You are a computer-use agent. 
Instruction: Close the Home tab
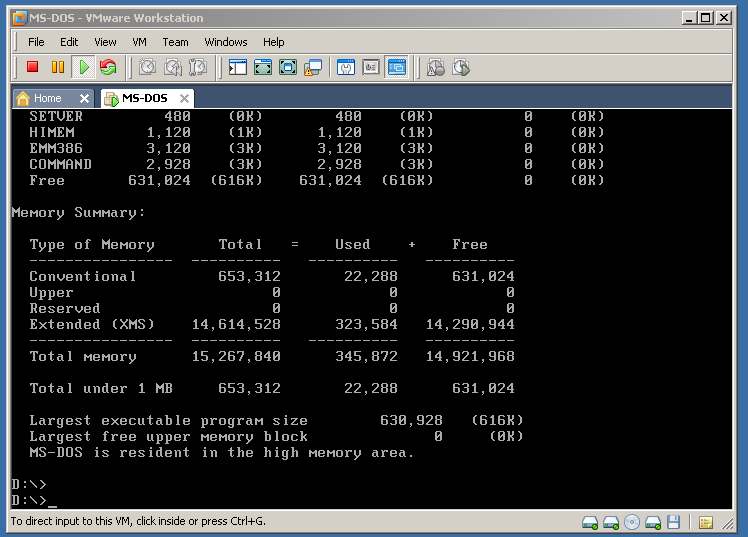pos(84,98)
